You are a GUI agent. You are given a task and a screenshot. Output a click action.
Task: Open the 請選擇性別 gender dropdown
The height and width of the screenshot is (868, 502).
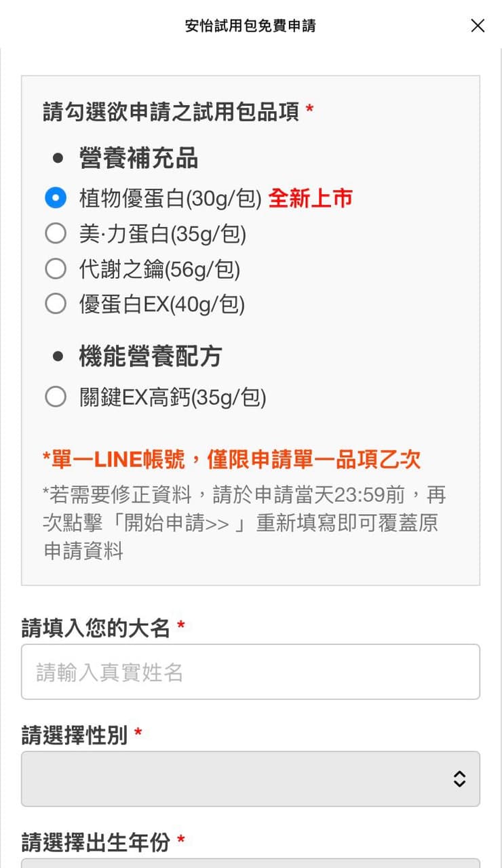click(250, 778)
